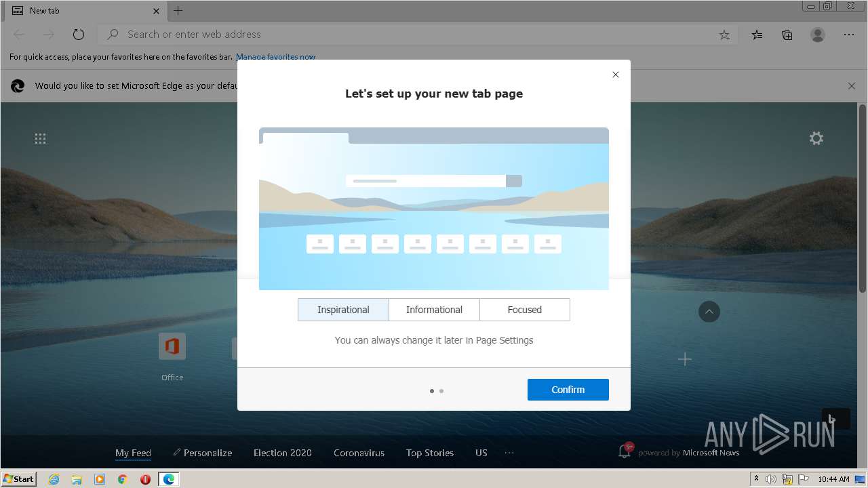Open File Explorer from taskbar
Screen dimensions: 868x488
point(77,479)
